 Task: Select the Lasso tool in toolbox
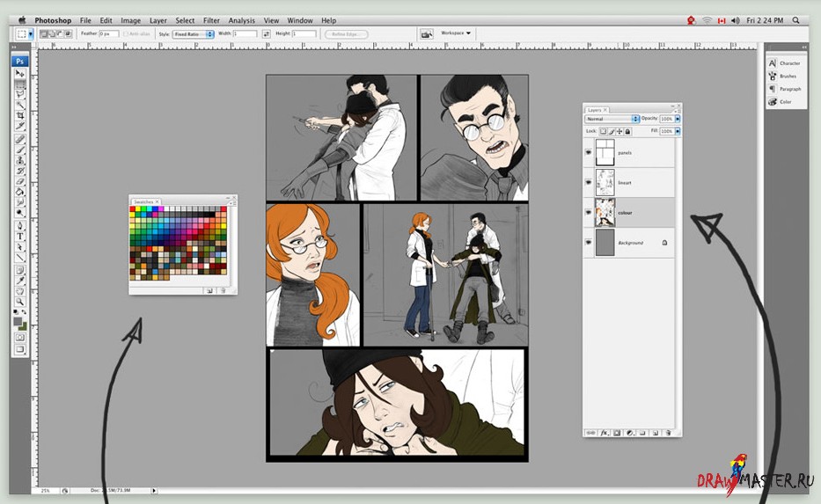point(20,94)
